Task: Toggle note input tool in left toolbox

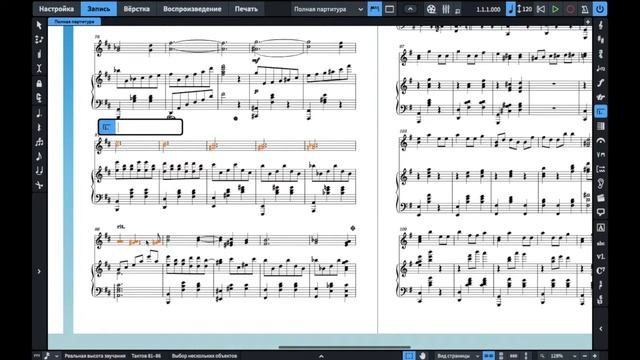Action: [39, 40]
